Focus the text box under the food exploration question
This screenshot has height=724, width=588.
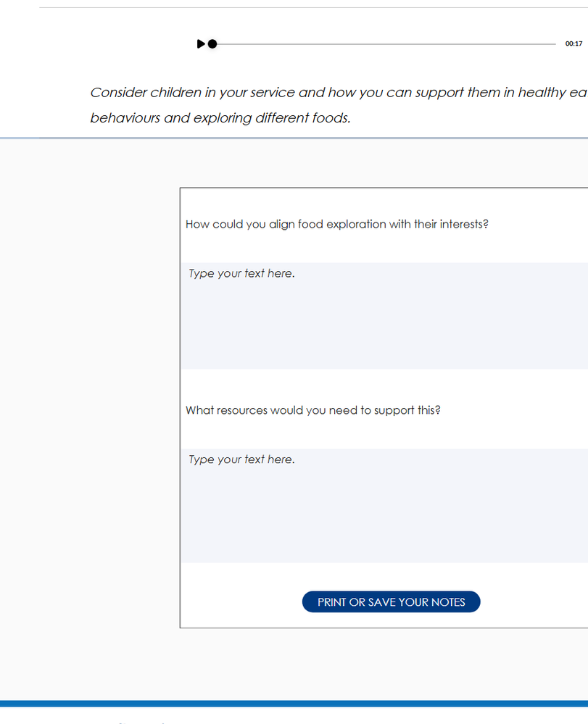pos(384,316)
